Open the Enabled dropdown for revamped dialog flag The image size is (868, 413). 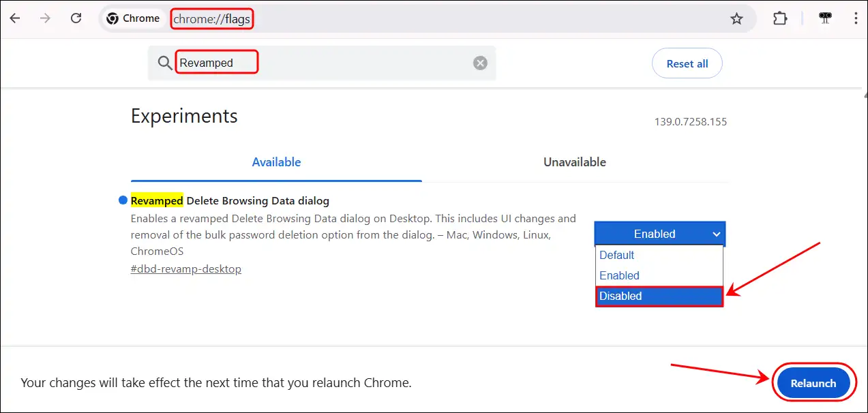(660, 234)
